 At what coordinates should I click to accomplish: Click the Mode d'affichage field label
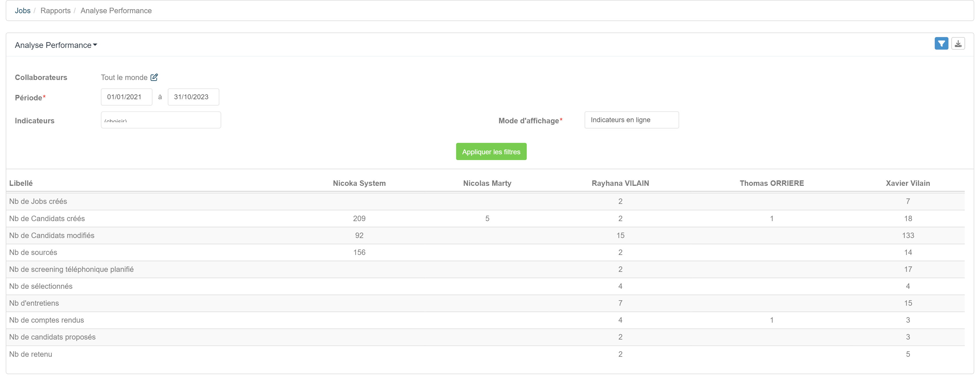tap(530, 121)
